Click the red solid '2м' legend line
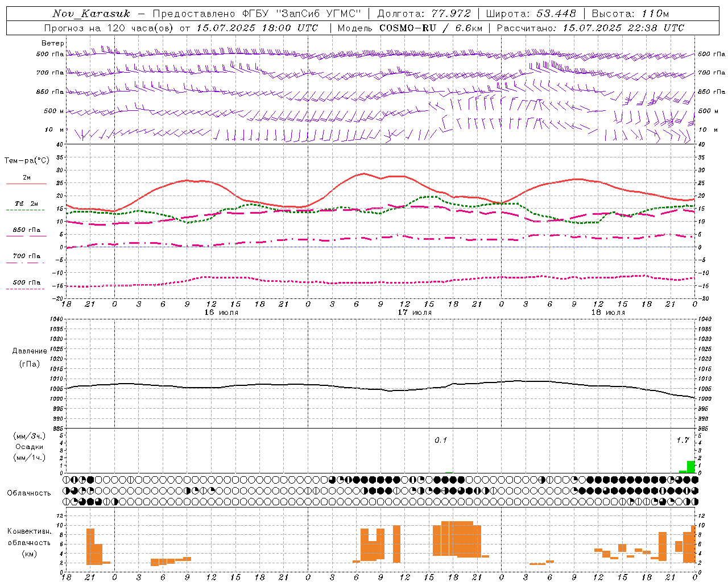 coord(26,184)
